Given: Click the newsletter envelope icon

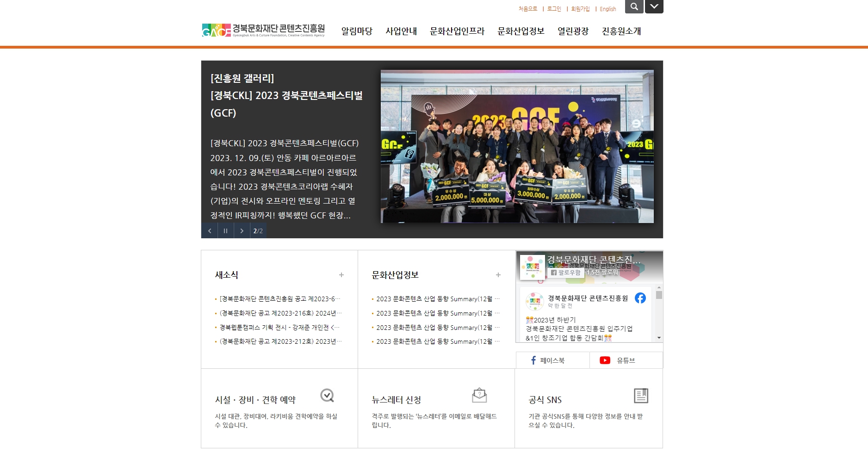Looking at the screenshot, I should [479, 395].
